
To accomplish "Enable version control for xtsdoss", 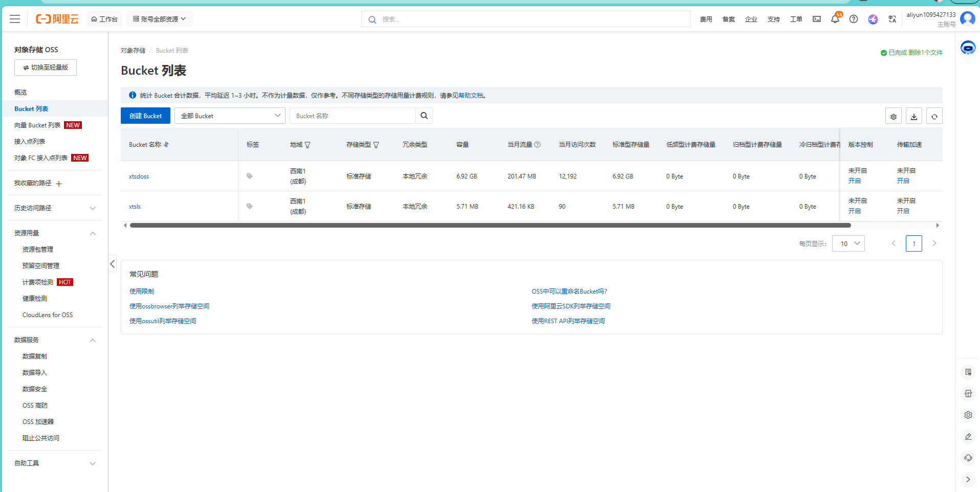I will click(x=855, y=181).
